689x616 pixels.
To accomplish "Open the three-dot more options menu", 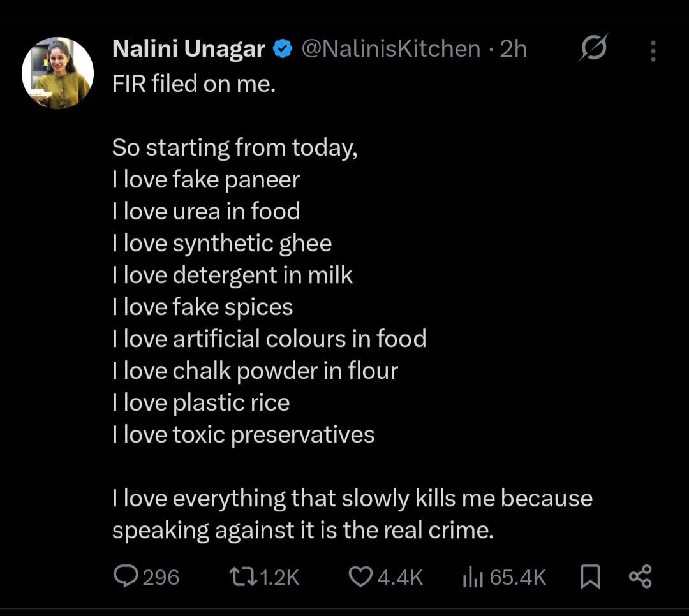I will 653,50.
